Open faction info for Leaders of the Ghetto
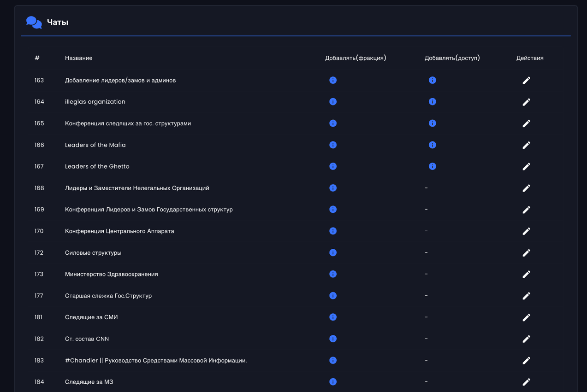587x392 pixels. point(333,166)
